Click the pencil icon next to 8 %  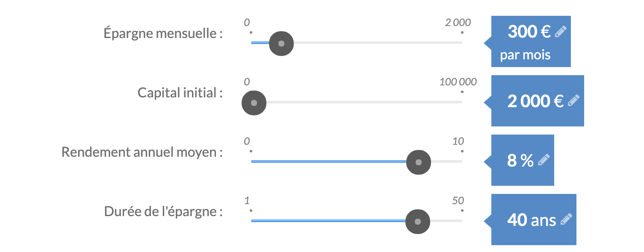[544, 160]
